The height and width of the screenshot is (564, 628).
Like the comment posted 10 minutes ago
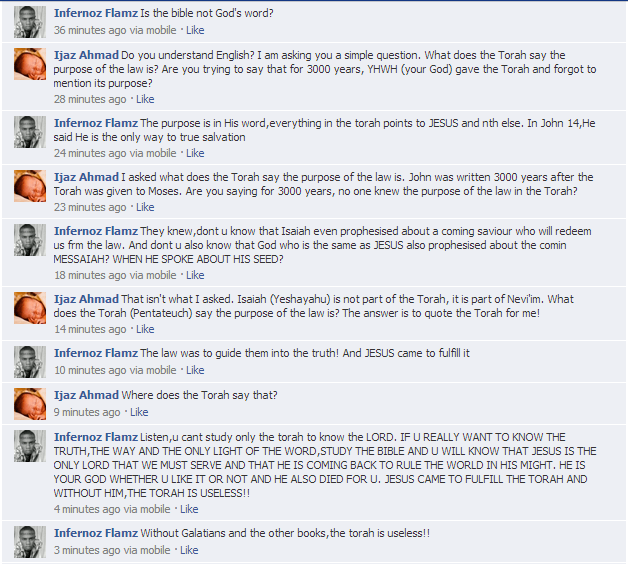tap(195, 371)
